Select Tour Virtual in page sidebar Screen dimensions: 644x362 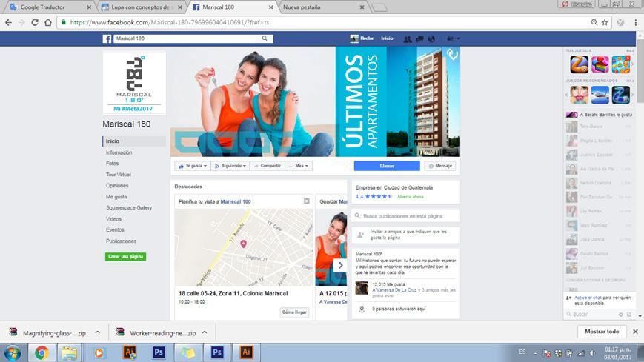click(x=119, y=175)
